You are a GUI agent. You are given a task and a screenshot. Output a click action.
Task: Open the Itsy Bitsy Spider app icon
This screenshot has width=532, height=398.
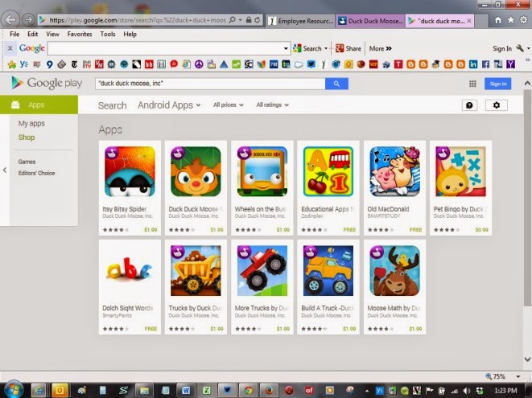[x=130, y=171]
